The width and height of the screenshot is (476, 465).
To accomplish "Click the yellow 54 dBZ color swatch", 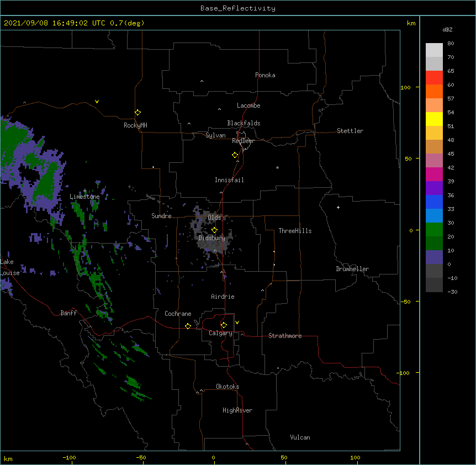I will 434,119.
